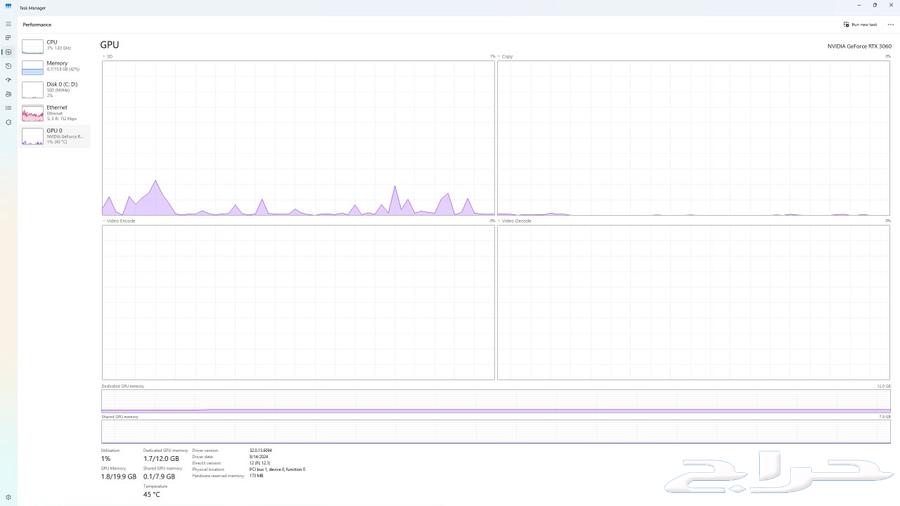Image resolution: width=900 pixels, height=506 pixels.
Task: Select Ethernet in the performance list
Action: [55, 112]
